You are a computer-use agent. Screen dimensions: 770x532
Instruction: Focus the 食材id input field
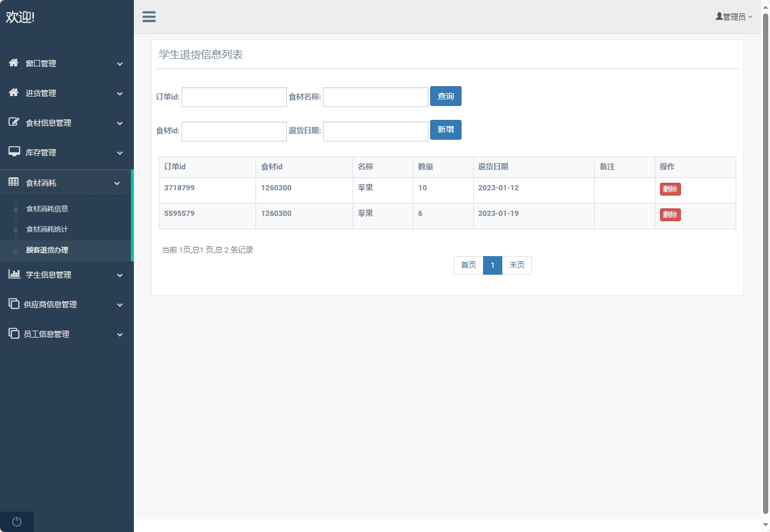click(x=234, y=132)
